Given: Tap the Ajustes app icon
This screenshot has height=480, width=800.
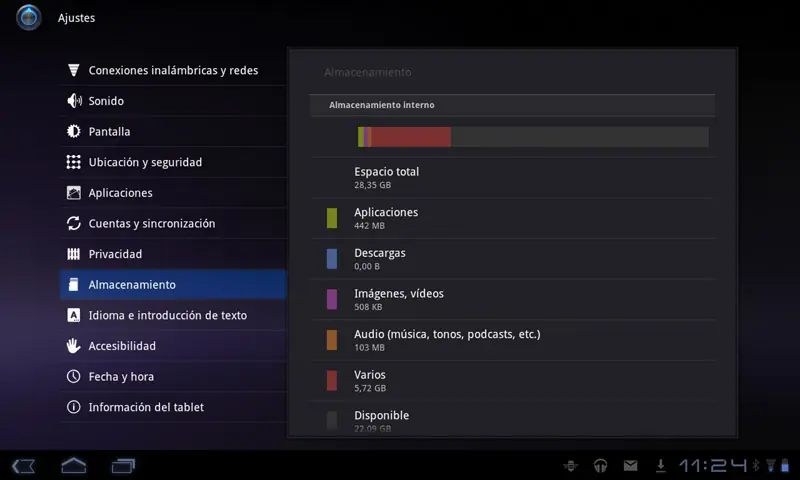Looking at the screenshot, I should [29, 17].
